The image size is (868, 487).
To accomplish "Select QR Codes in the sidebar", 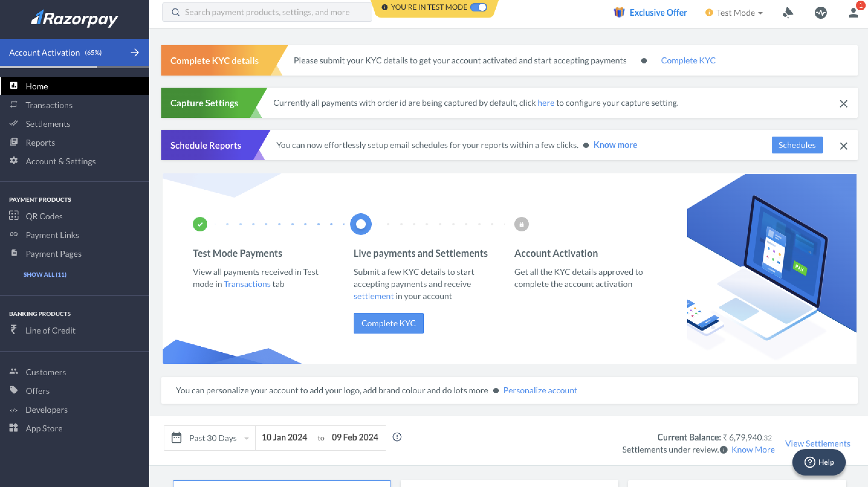I will [x=44, y=216].
